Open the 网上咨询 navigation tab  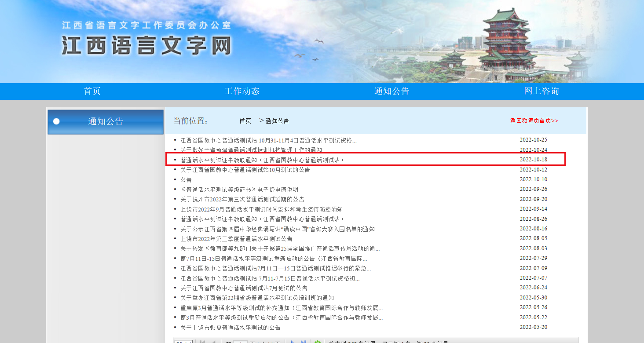(541, 91)
